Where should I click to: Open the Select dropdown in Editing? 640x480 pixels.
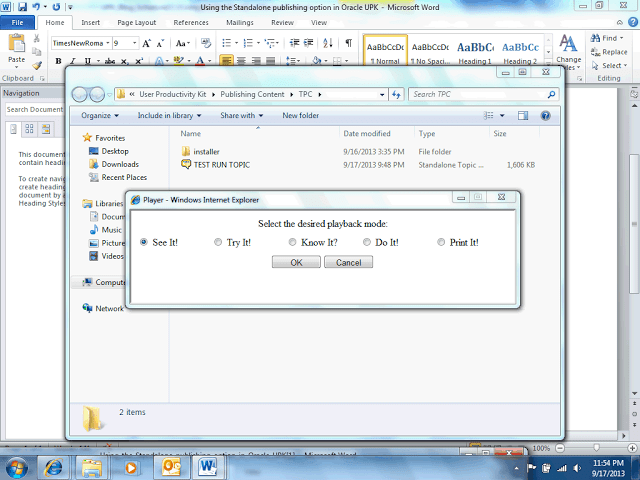(609, 66)
